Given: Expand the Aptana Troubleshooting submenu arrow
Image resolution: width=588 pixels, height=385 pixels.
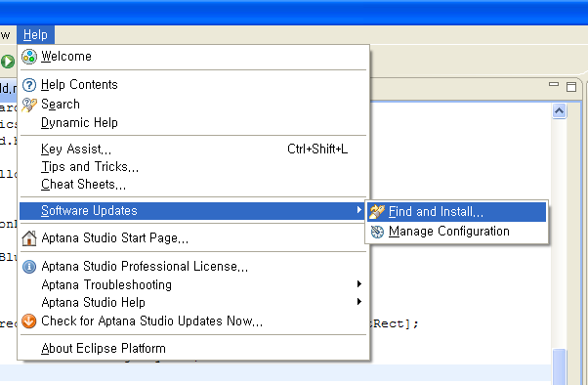Looking at the screenshot, I should (x=359, y=284).
